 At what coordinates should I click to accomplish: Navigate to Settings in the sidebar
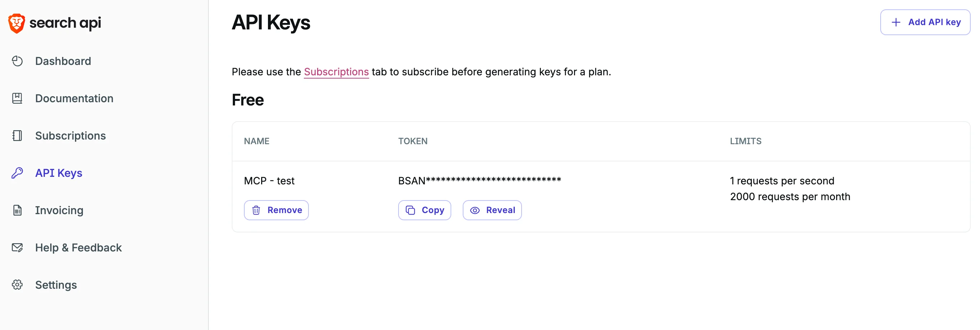(x=56, y=285)
